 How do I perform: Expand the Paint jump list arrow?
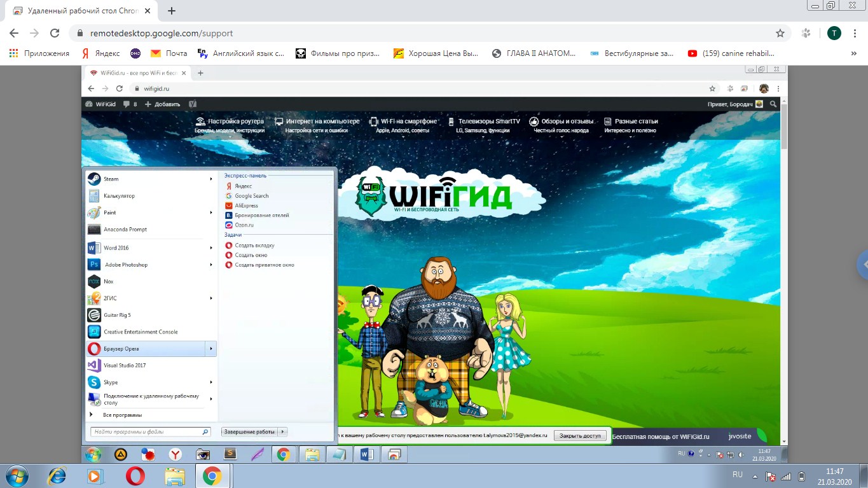(211, 213)
